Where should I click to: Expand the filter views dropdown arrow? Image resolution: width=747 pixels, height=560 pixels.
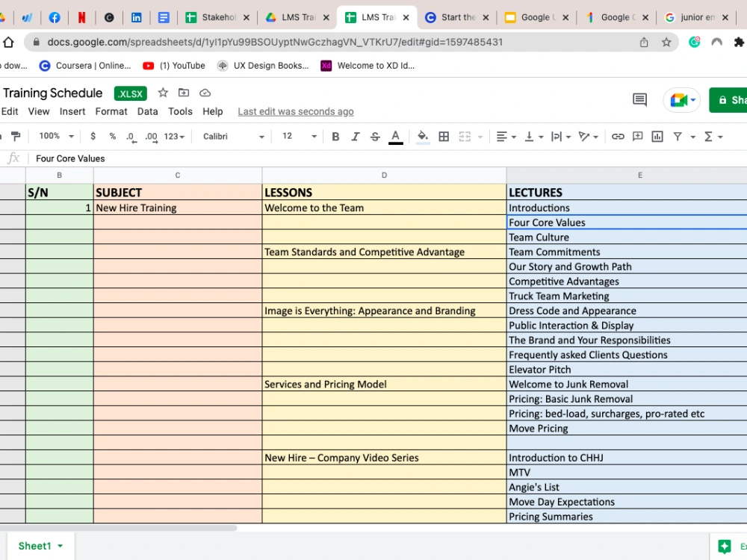693,137
